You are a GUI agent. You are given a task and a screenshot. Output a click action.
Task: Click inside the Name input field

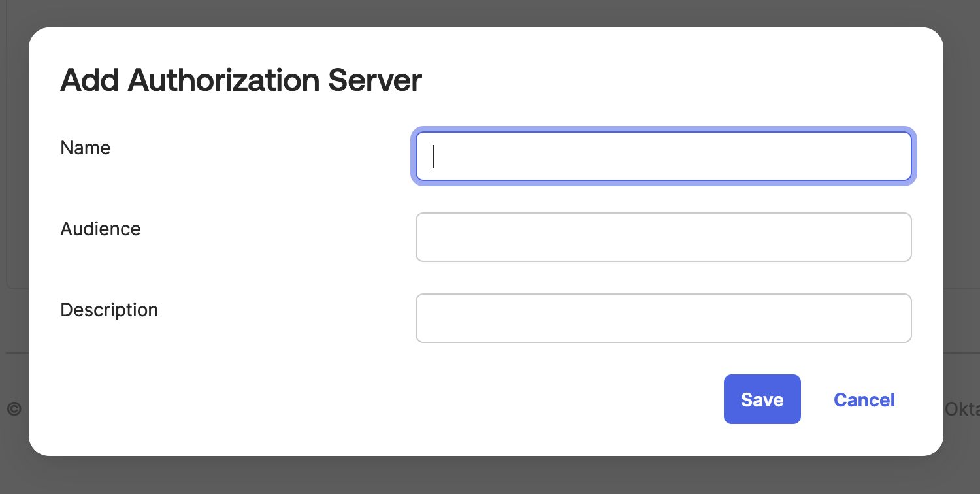(x=663, y=156)
